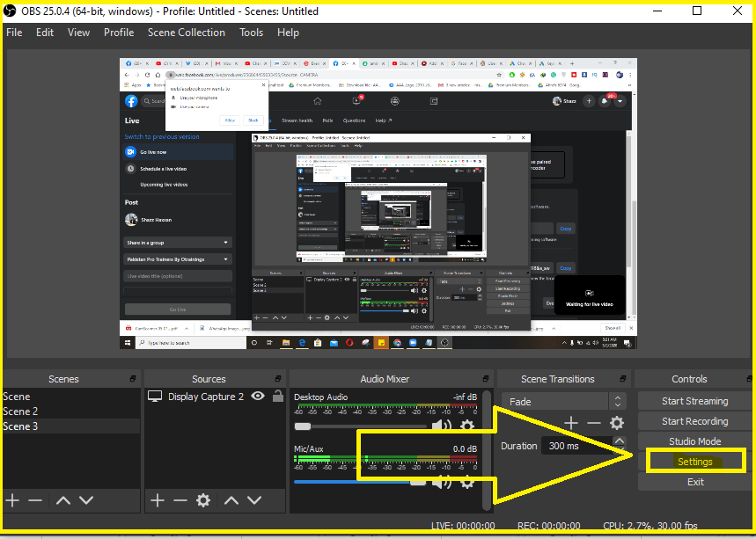Toggle visibility eye of Display Capture 2
Viewport: 756px width, 539px height.
click(x=258, y=396)
